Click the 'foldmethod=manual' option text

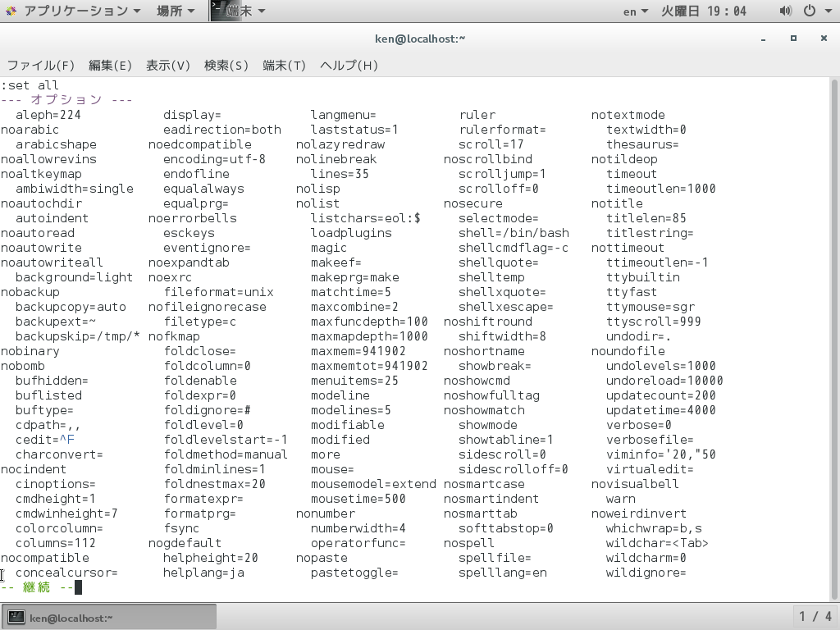point(226,454)
